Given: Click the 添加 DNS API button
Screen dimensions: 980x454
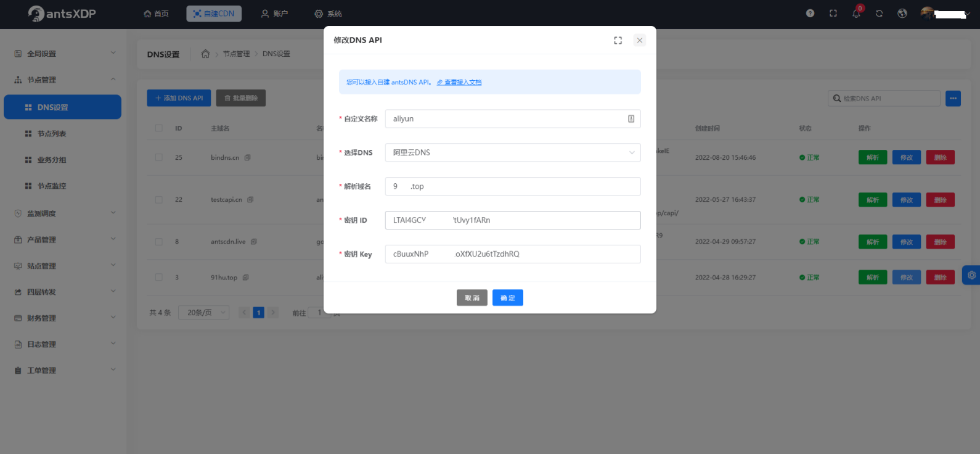Looking at the screenshot, I should [x=179, y=98].
